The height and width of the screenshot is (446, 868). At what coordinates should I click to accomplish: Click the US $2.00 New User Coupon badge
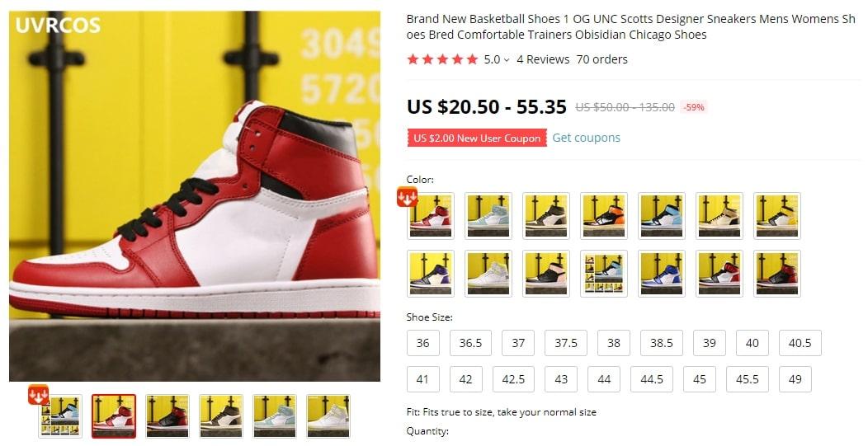[x=477, y=138]
